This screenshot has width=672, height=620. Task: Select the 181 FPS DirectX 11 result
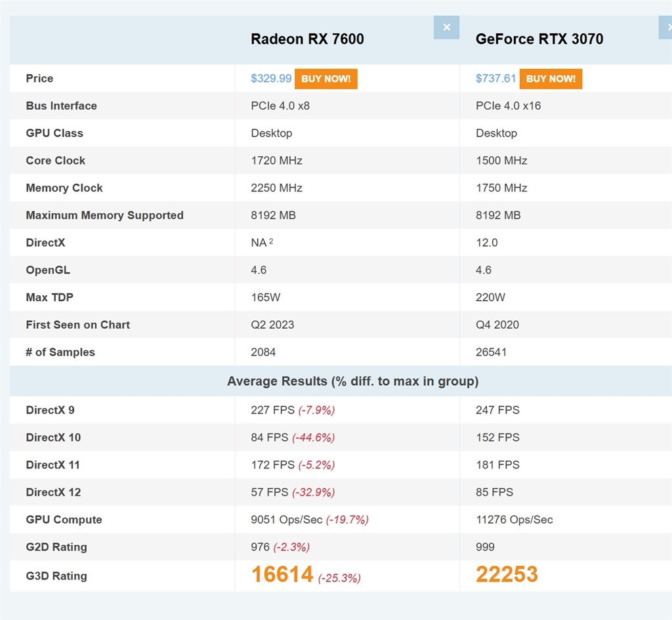click(497, 465)
